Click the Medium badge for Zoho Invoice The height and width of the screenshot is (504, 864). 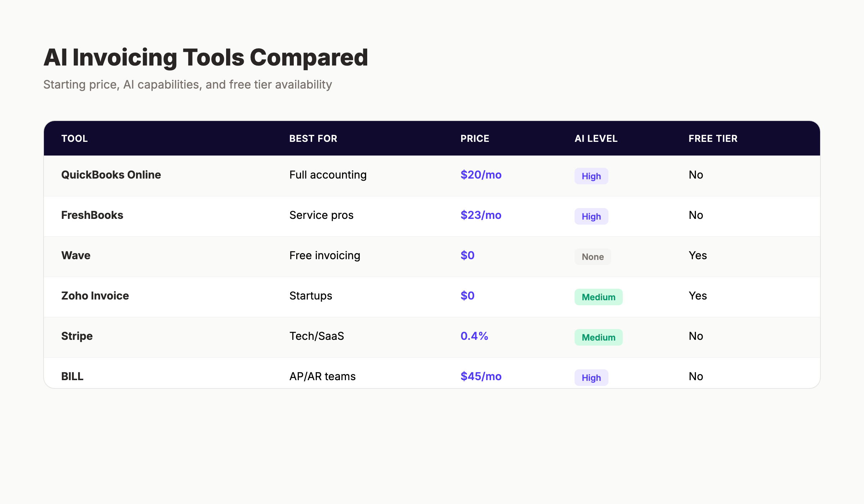599,297
